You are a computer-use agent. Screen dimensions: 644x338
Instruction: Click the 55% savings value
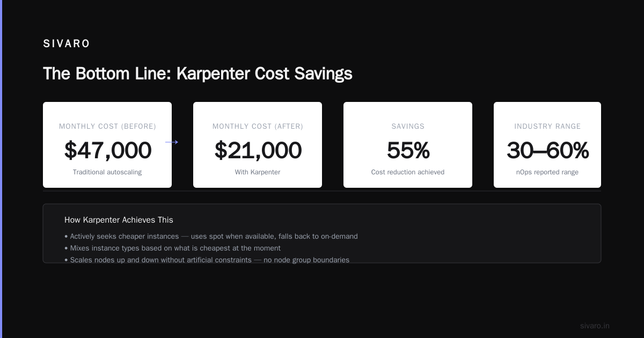pos(408,150)
